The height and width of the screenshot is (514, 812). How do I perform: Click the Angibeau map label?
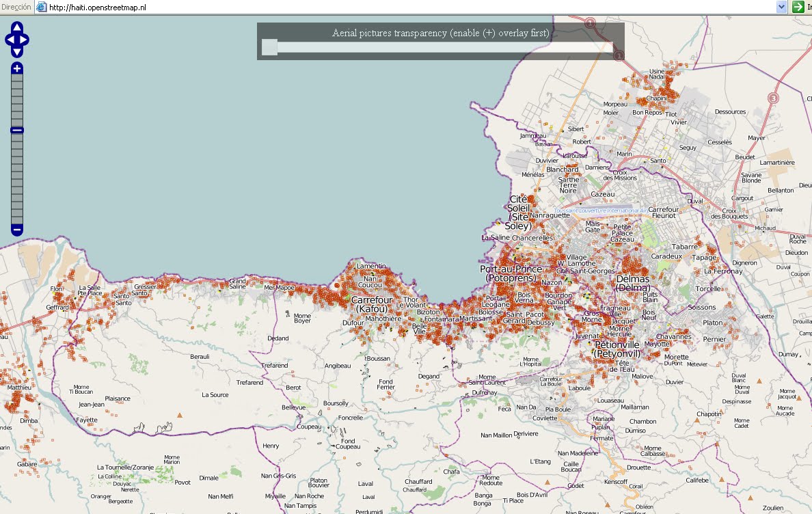click(338, 366)
